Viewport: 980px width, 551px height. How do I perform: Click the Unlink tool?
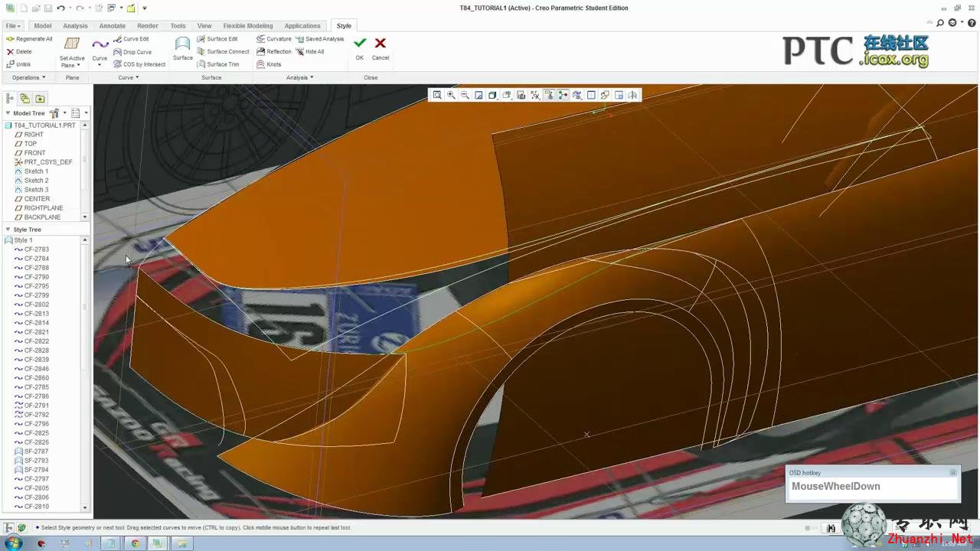point(19,64)
